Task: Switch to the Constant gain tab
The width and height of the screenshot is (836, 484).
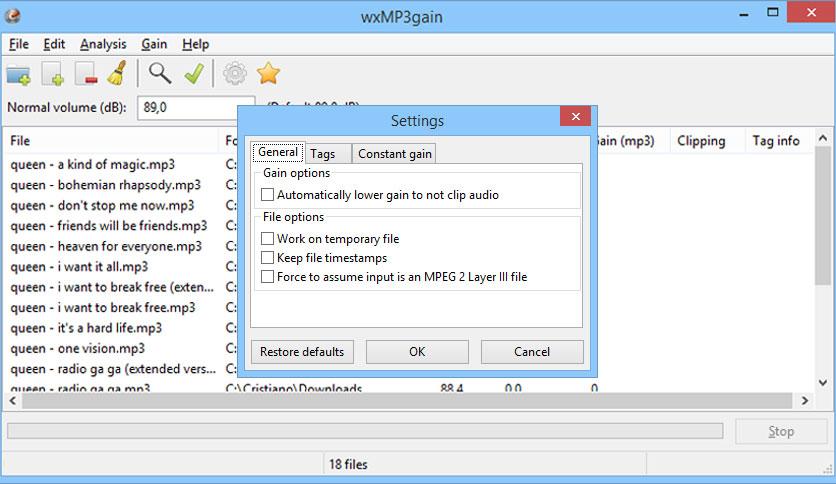Action: [x=395, y=154]
